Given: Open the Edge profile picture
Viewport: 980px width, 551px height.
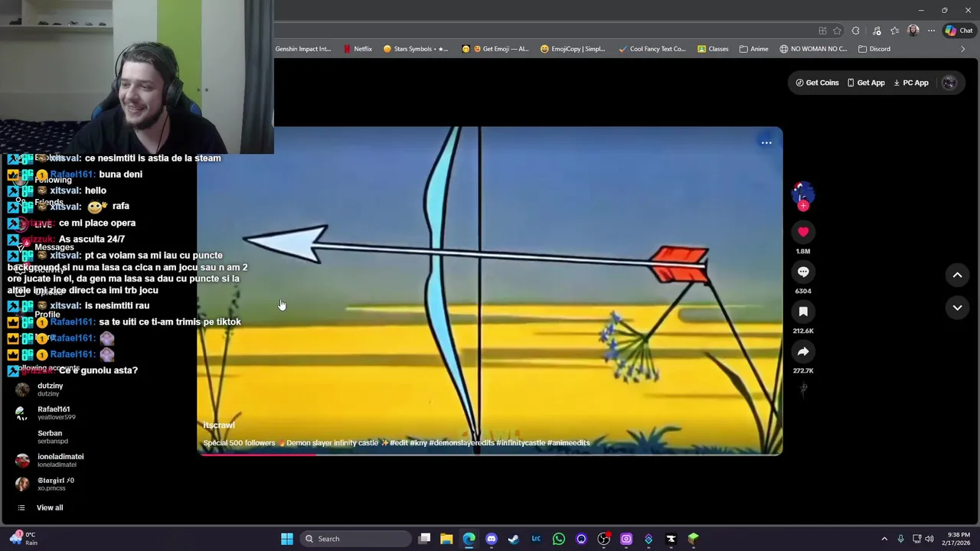Looking at the screenshot, I should (x=913, y=31).
